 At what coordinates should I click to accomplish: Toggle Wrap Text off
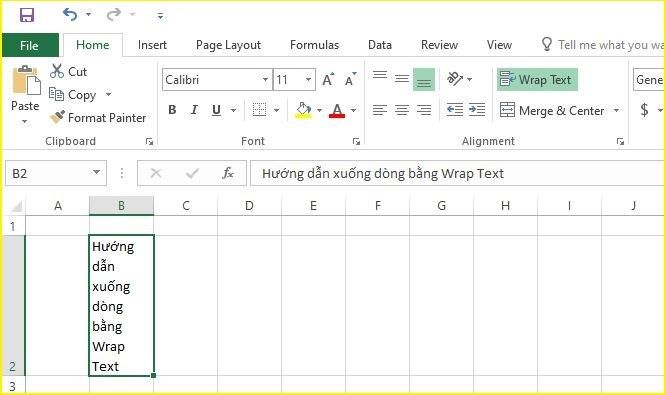coord(537,79)
